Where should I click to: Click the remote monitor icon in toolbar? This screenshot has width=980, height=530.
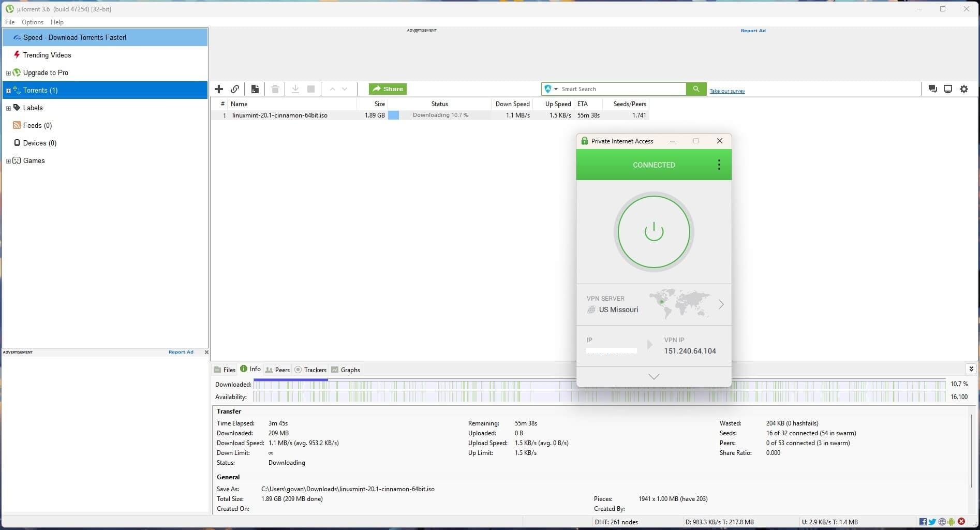948,89
